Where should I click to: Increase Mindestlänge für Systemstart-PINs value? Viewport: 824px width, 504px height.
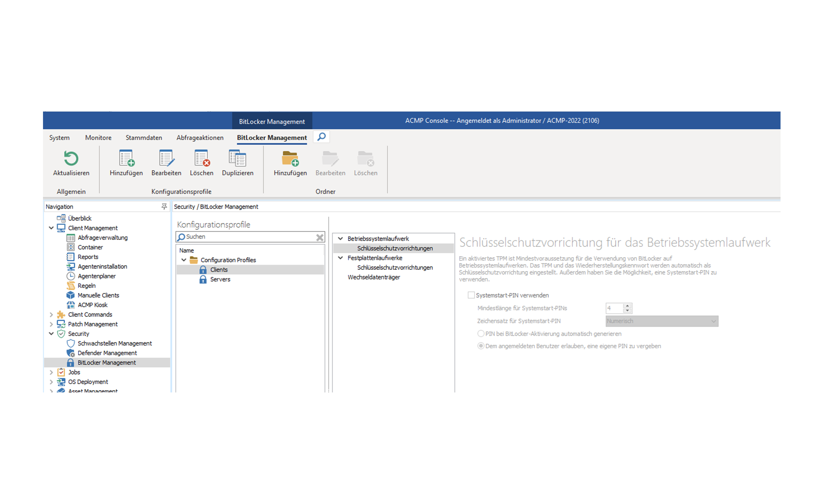(x=627, y=306)
